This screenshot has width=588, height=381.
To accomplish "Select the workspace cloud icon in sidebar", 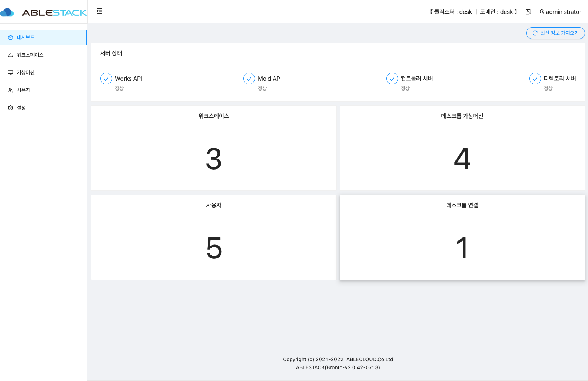I will pyautogui.click(x=10, y=55).
